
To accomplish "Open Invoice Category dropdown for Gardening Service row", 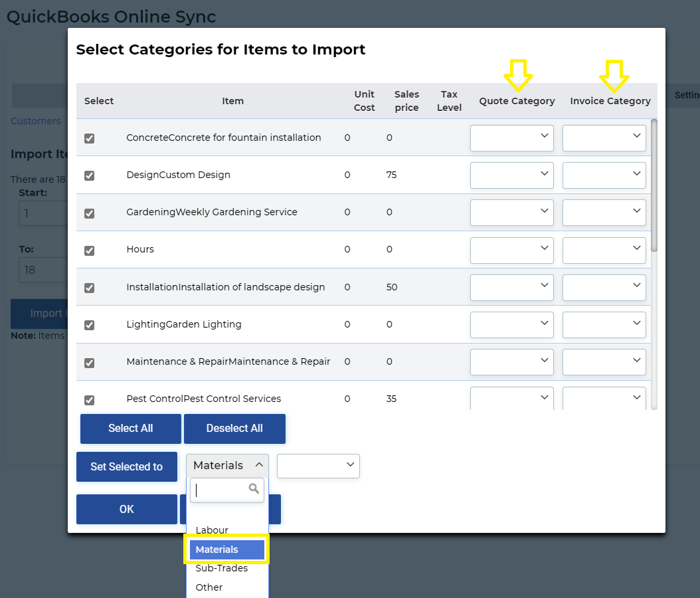I will coord(604,213).
